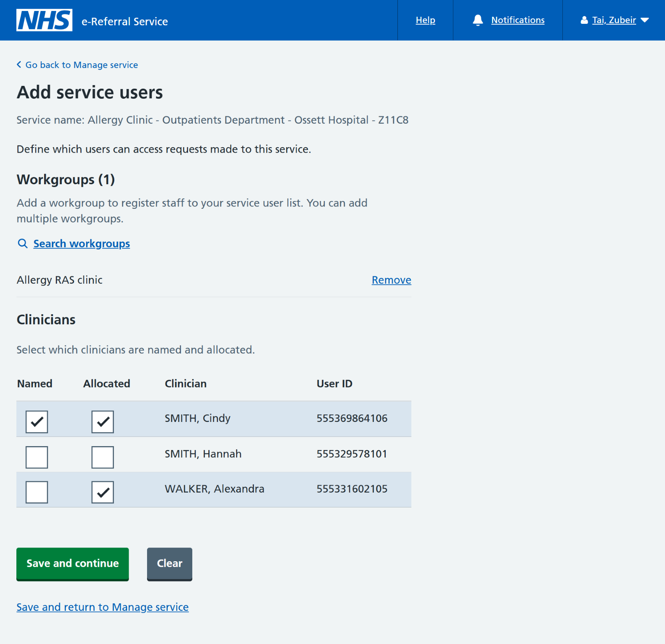
Task: Click the NHS logo
Action: click(44, 20)
